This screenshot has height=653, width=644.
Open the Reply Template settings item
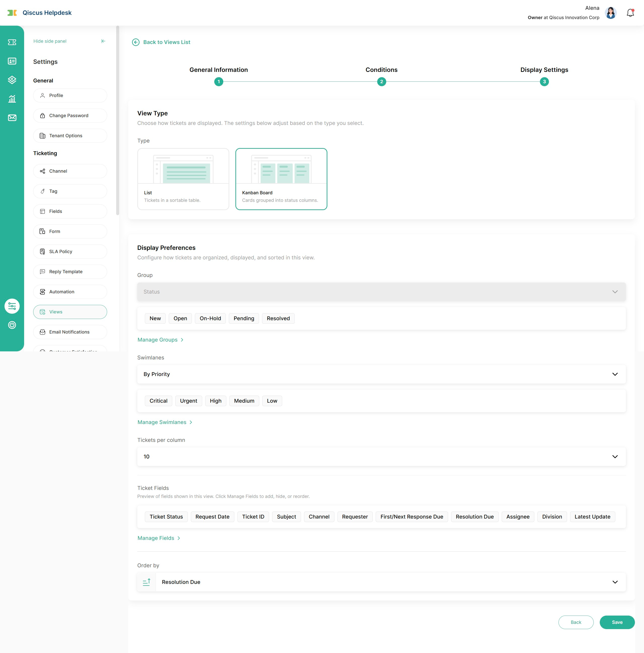tap(70, 272)
